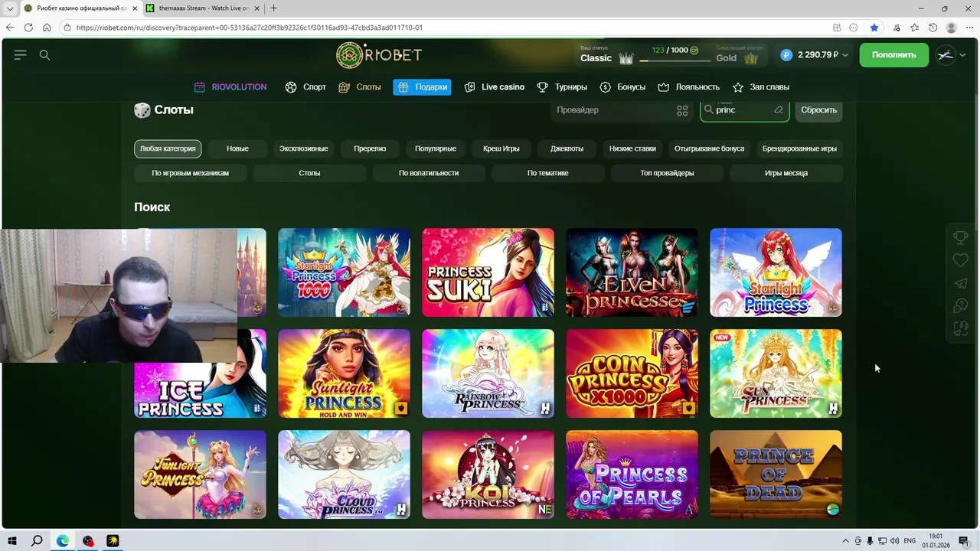The height and width of the screenshot is (551, 980).
Task: Open new browser tab with plus
Action: pos(273,8)
